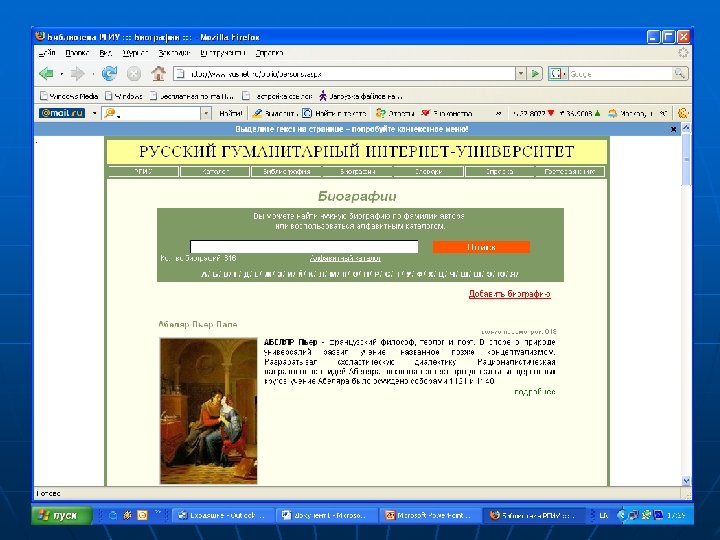Click the grey Forward arrow button
Image resolution: width=720 pixels, height=540 pixels.
tap(78, 73)
